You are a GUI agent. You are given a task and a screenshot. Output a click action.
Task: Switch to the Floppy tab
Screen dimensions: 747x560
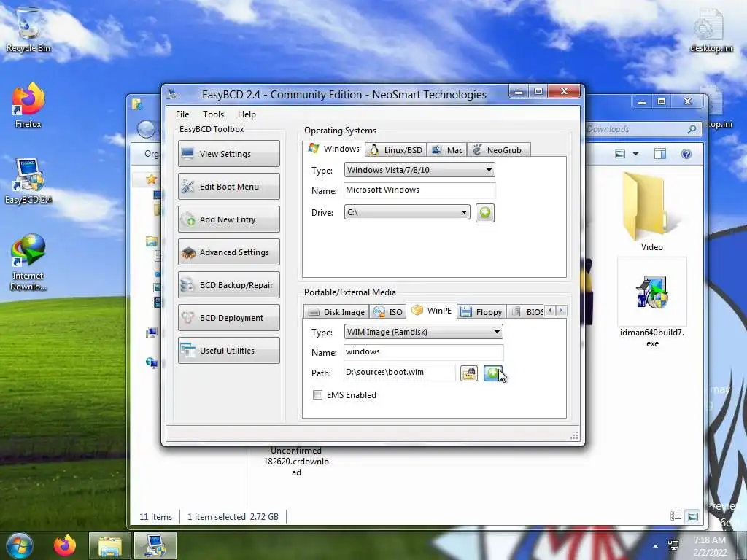pyautogui.click(x=481, y=312)
